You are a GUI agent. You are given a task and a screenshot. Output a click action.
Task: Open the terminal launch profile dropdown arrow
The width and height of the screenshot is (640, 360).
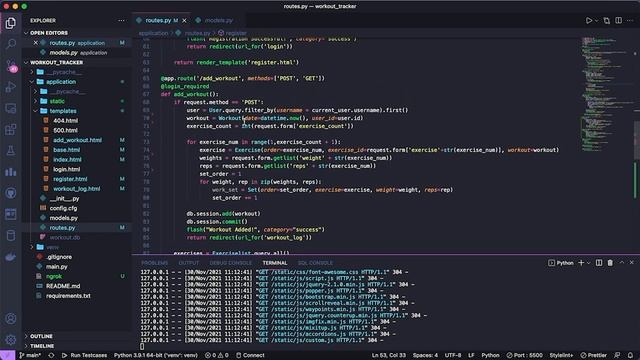[x=588, y=263]
